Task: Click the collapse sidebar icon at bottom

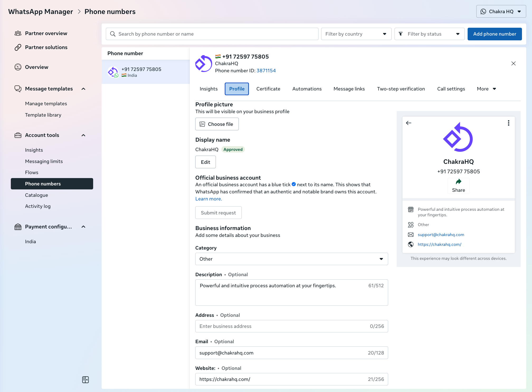Action: point(85,380)
